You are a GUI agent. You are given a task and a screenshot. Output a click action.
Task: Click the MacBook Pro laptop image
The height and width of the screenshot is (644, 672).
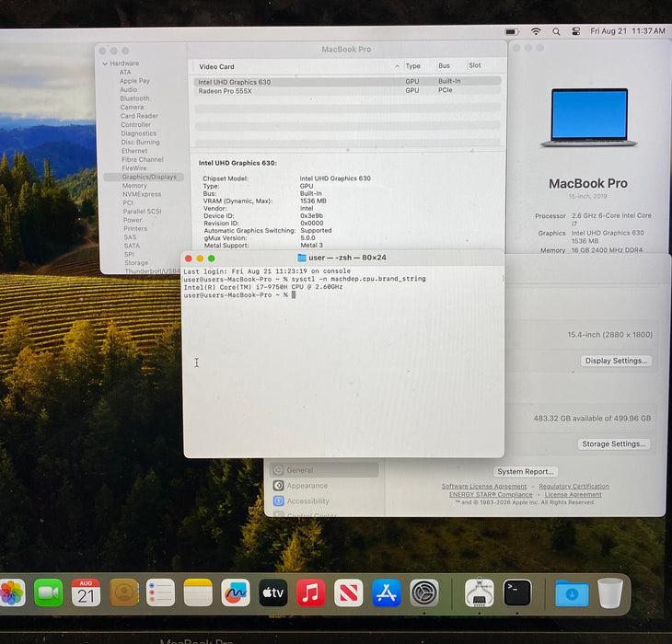click(x=589, y=118)
